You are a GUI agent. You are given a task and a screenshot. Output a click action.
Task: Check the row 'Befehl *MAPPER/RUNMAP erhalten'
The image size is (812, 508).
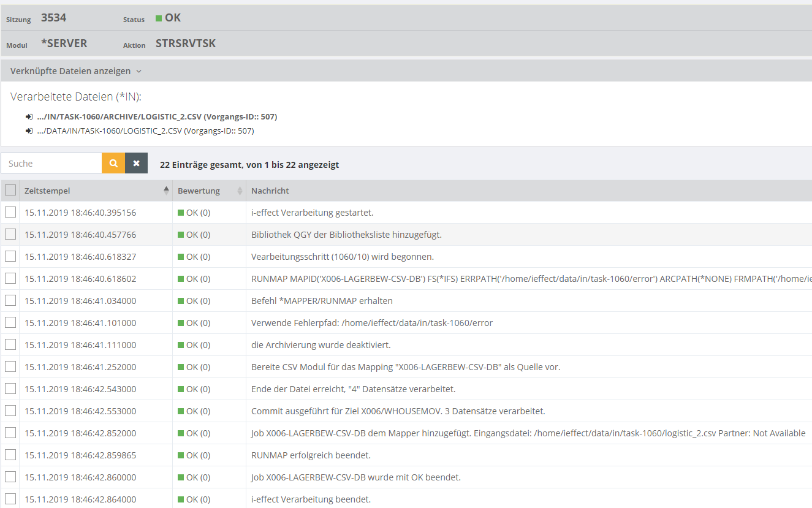coord(10,300)
